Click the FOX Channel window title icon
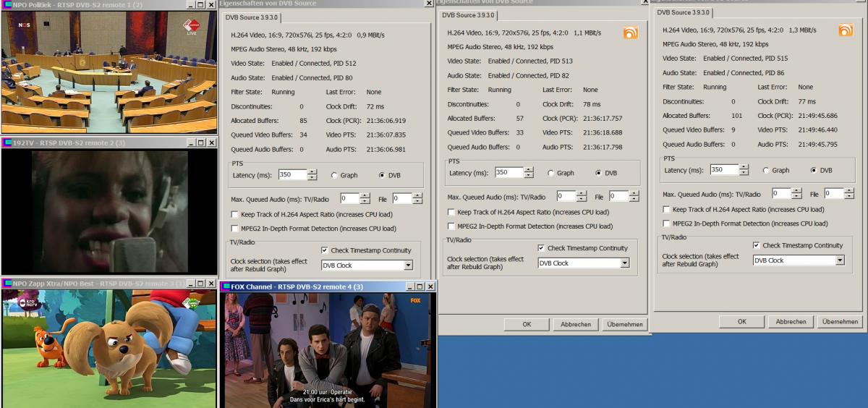The width and height of the screenshot is (868, 408). [x=225, y=286]
